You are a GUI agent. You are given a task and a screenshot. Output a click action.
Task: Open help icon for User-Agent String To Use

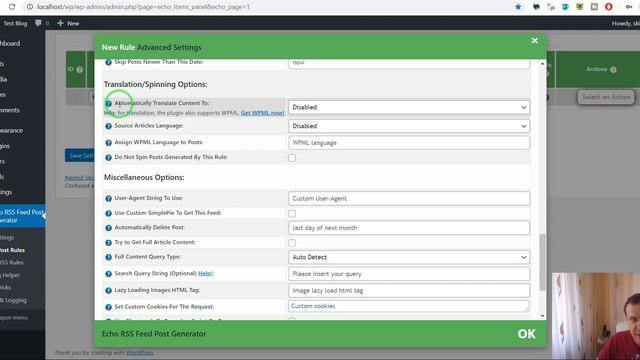click(x=109, y=199)
